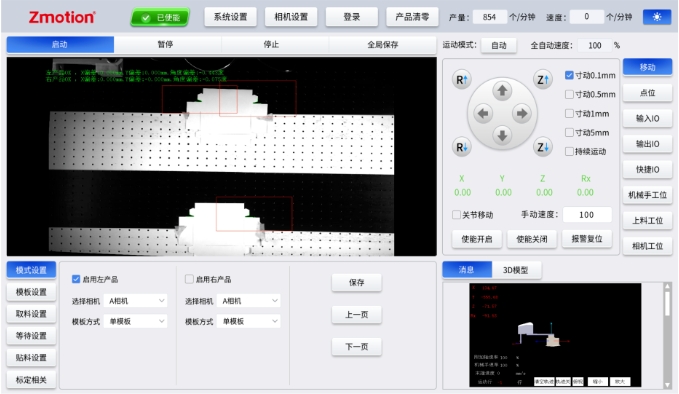Screen dimensions: 679x394
Task: Click the R up rotation button
Action: point(462,80)
